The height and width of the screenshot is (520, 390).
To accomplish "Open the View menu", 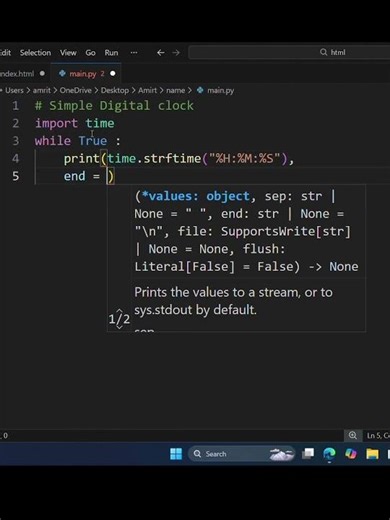I will pyautogui.click(x=68, y=53).
